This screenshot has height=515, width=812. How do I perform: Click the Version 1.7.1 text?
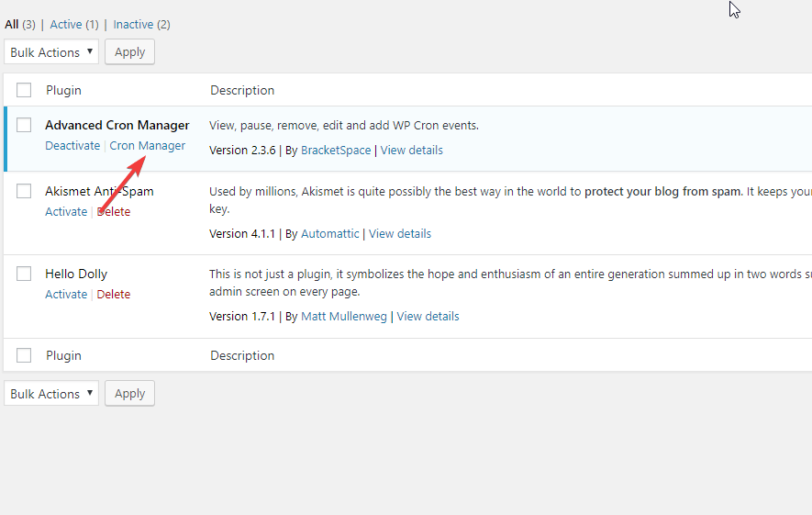[242, 317]
